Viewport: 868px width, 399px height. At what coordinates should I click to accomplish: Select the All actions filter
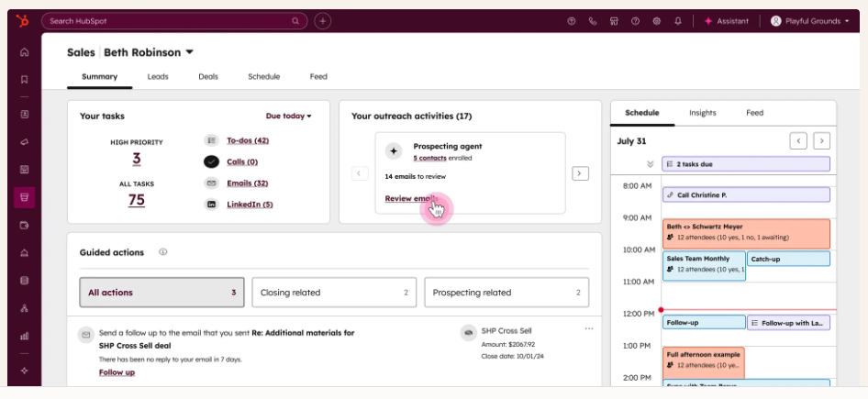[x=161, y=293]
